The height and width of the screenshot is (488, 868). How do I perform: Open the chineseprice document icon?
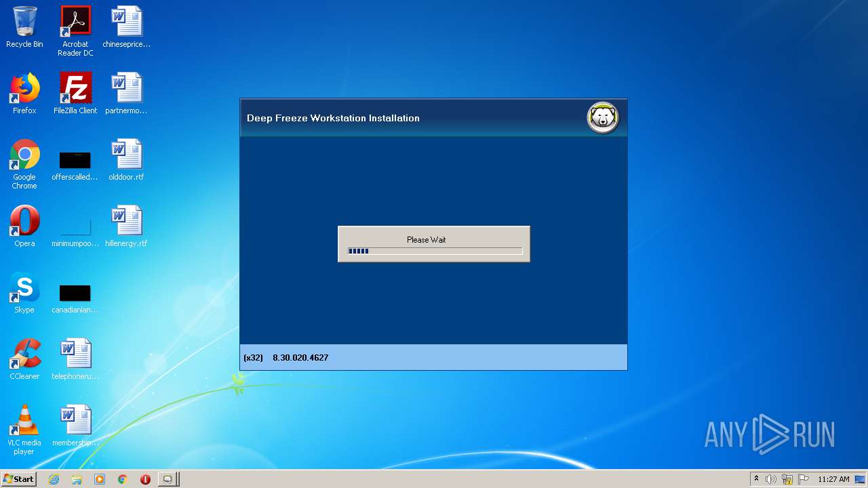click(127, 27)
